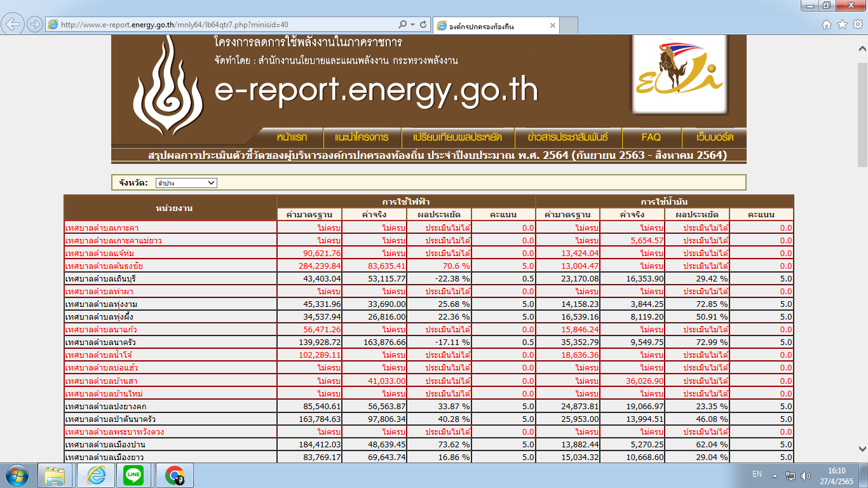Click the browser Back arrow button
Screen dimensions: 868x488
[x=14, y=25]
